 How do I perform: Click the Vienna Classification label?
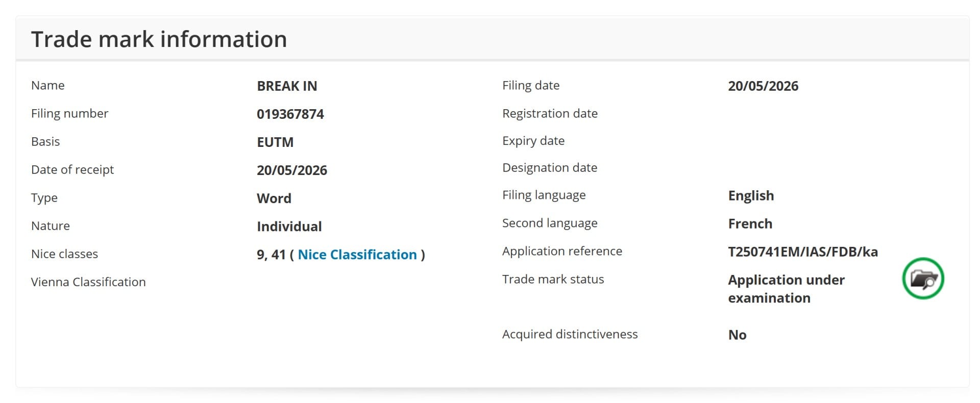pos(88,282)
